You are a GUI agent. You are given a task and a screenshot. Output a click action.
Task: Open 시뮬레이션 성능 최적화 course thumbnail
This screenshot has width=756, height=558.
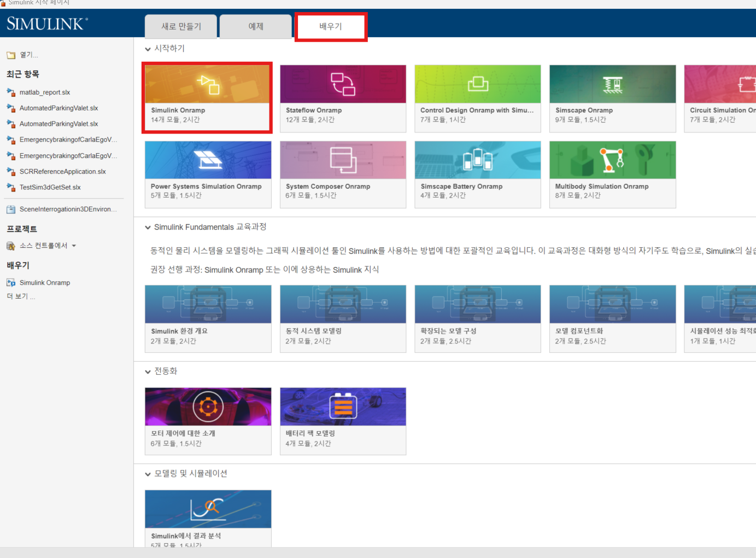[720, 304]
